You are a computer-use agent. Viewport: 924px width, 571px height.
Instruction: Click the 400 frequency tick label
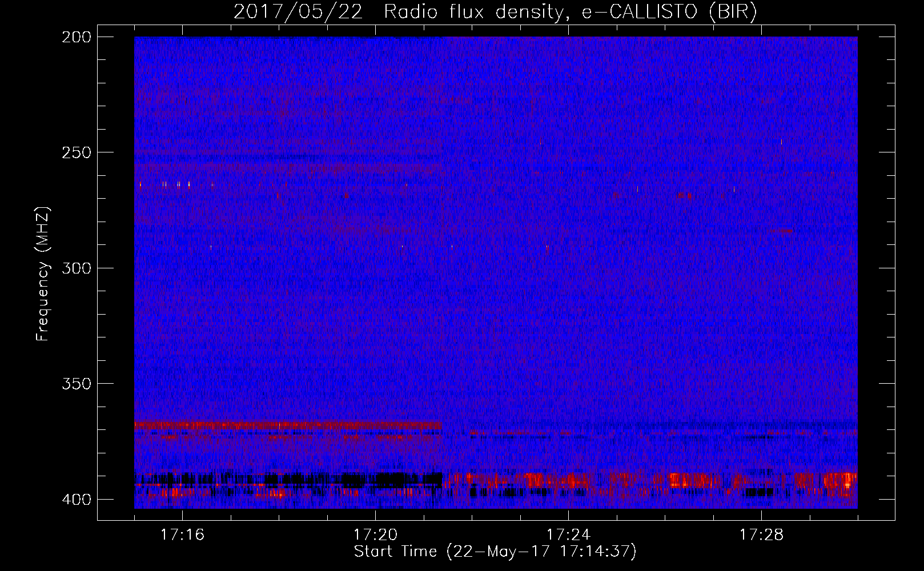pos(76,500)
